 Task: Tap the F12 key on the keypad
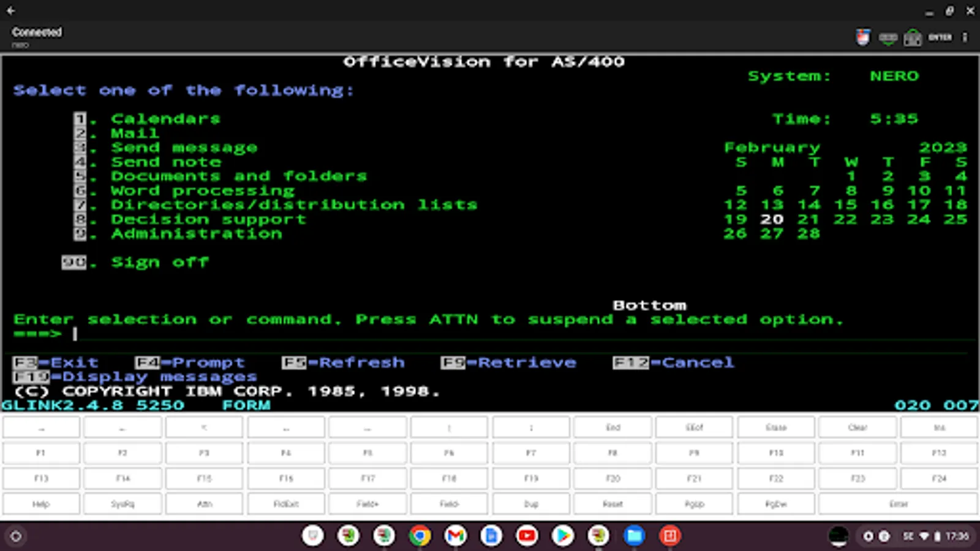tap(939, 453)
